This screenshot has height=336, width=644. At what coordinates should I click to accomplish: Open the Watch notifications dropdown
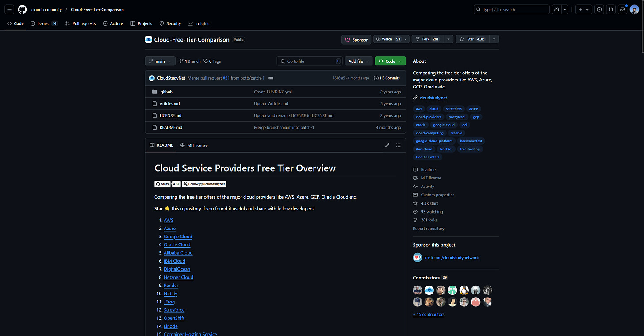click(391, 39)
